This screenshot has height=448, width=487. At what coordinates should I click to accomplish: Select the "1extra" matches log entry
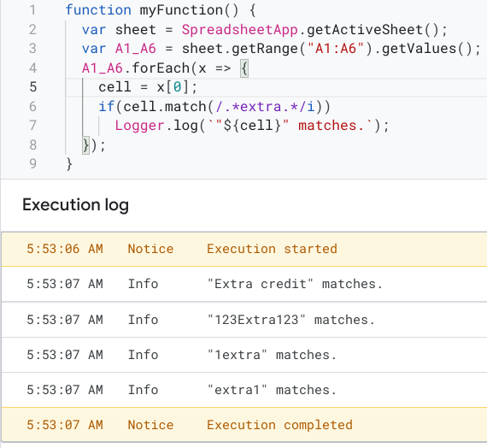click(244, 355)
